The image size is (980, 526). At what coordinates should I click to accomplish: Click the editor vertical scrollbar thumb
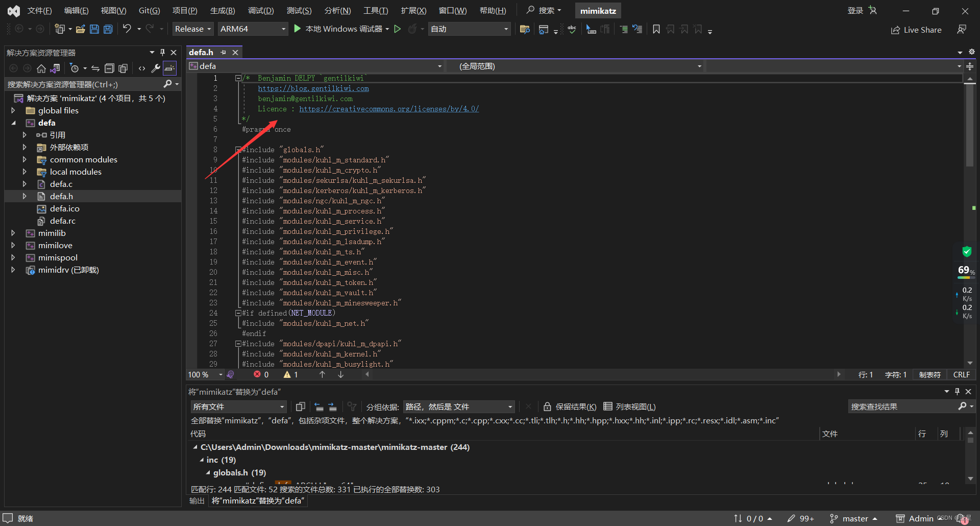(x=970, y=126)
